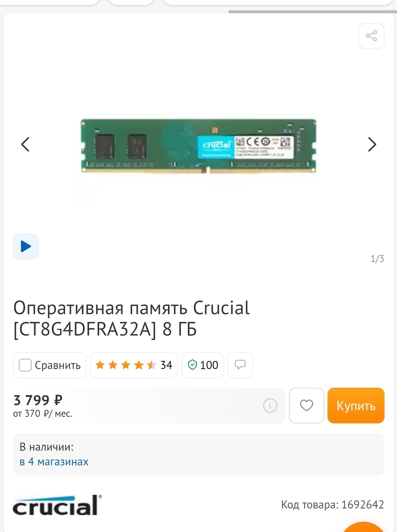
Task: Open the comments speech bubble icon
Action: pyautogui.click(x=240, y=365)
